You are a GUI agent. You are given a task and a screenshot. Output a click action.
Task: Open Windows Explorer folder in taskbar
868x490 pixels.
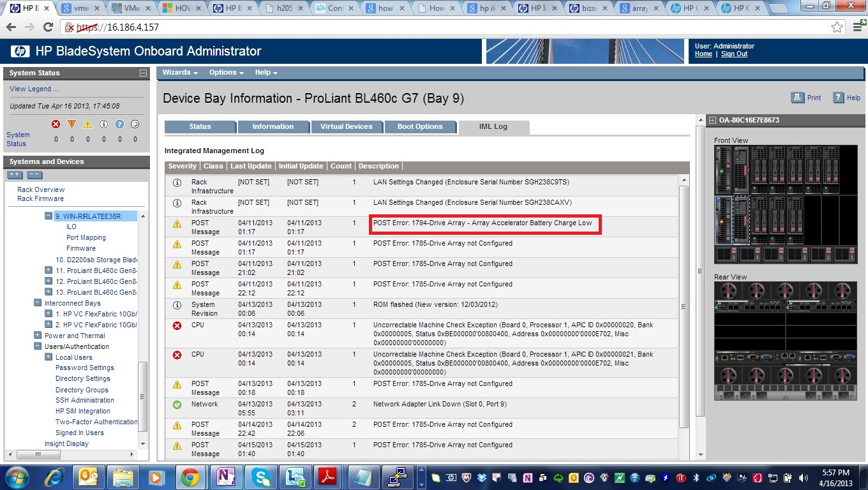tap(123, 477)
